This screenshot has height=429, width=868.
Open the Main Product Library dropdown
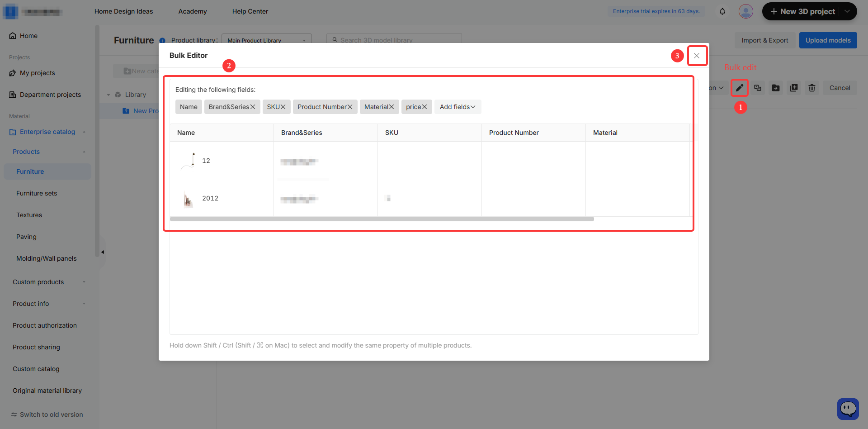[267, 40]
